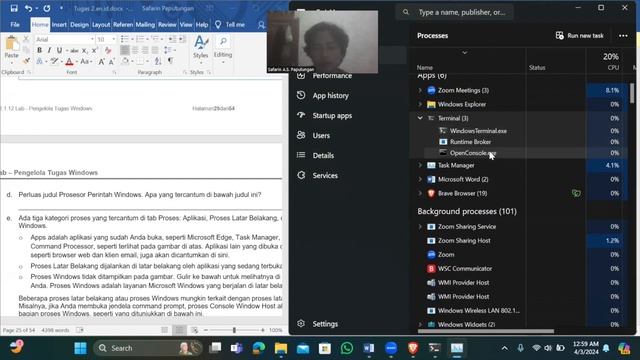Sort paragraph text A to Z
The image size is (640, 360).
click(158, 62)
